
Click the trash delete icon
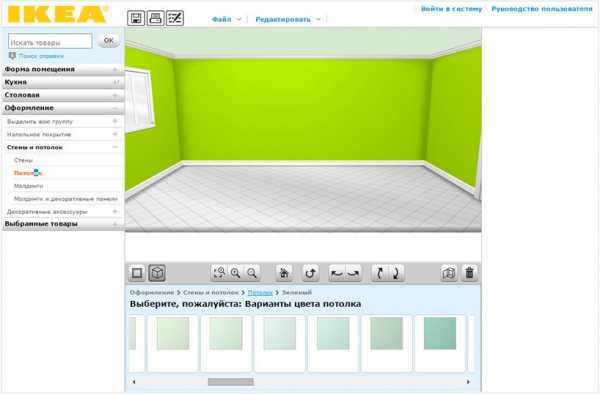(x=470, y=273)
